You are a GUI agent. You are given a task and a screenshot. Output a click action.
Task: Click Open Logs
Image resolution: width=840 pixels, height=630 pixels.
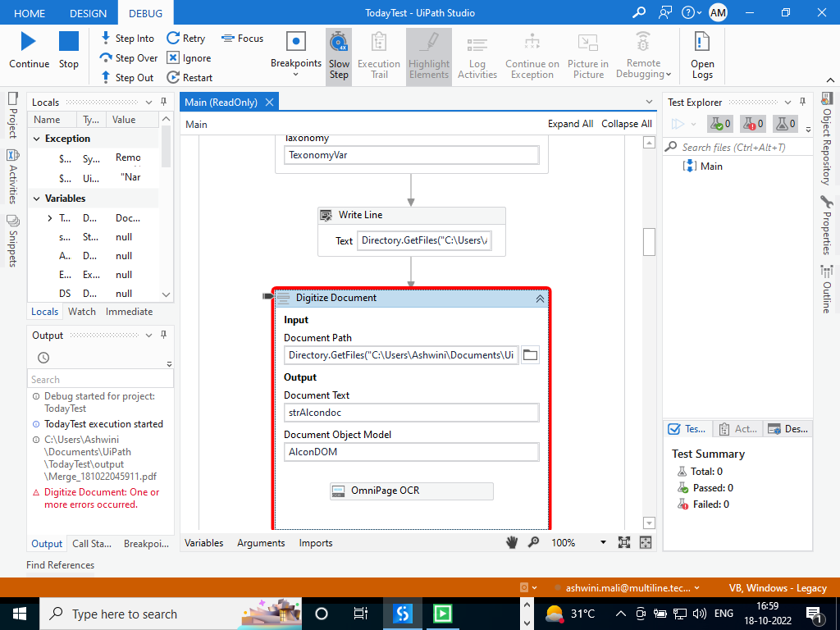click(702, 57)
